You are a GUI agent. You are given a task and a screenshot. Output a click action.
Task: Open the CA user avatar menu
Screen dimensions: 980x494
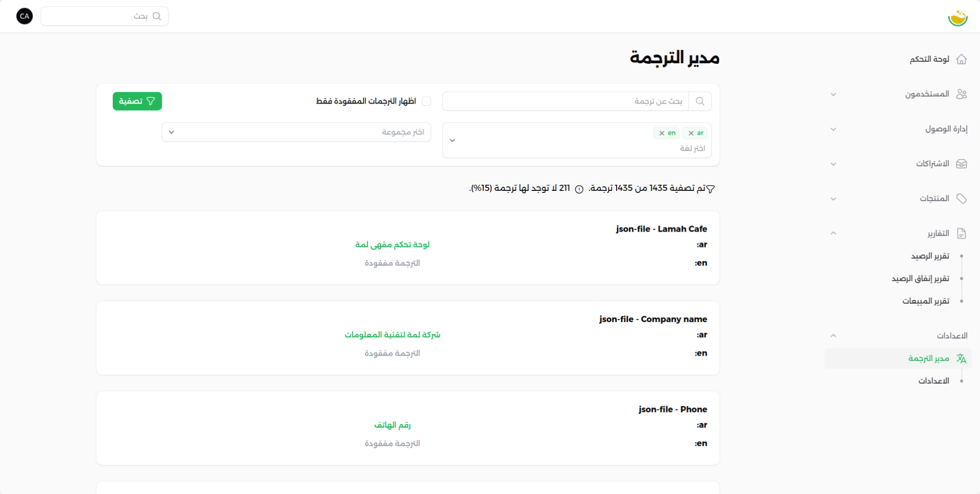coord(24,16)
